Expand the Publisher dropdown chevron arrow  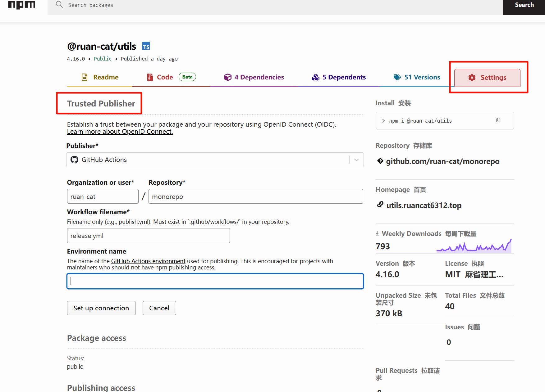(x=356, y=160)
